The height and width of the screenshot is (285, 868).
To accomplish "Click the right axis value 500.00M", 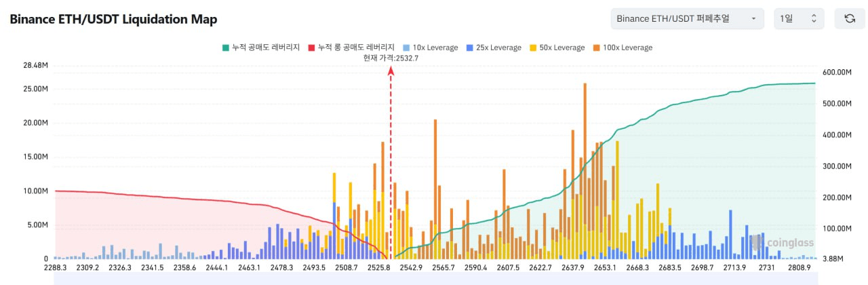I will point(836,104).
